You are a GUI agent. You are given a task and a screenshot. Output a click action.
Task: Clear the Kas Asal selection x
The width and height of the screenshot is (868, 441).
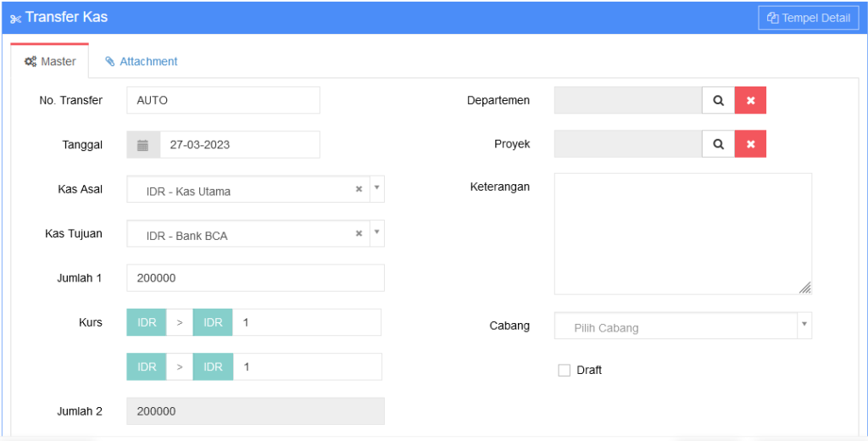pyautogui.click(x=359, y=189)
